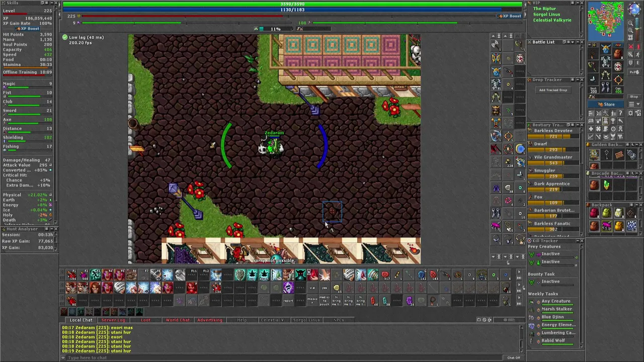Open hamburger menu dropdown beside Stop

634,104
